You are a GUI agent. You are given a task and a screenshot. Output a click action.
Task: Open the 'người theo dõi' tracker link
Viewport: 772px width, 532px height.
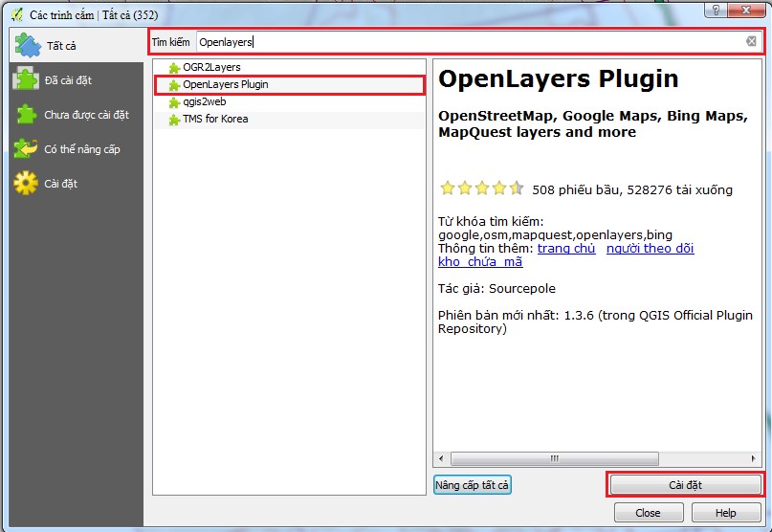pyautogui.click(x=650, y=249)
